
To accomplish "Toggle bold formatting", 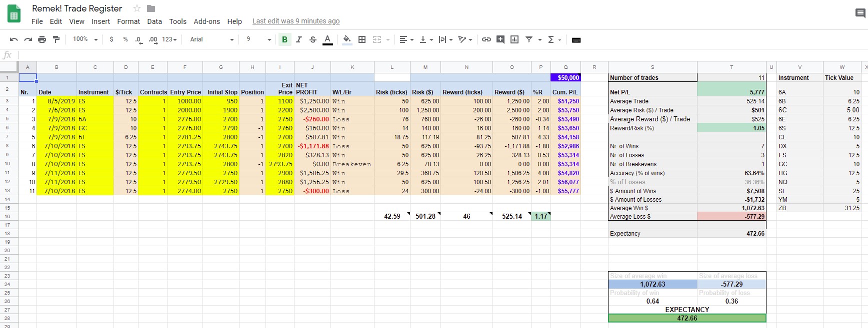I will click(284, 39).
